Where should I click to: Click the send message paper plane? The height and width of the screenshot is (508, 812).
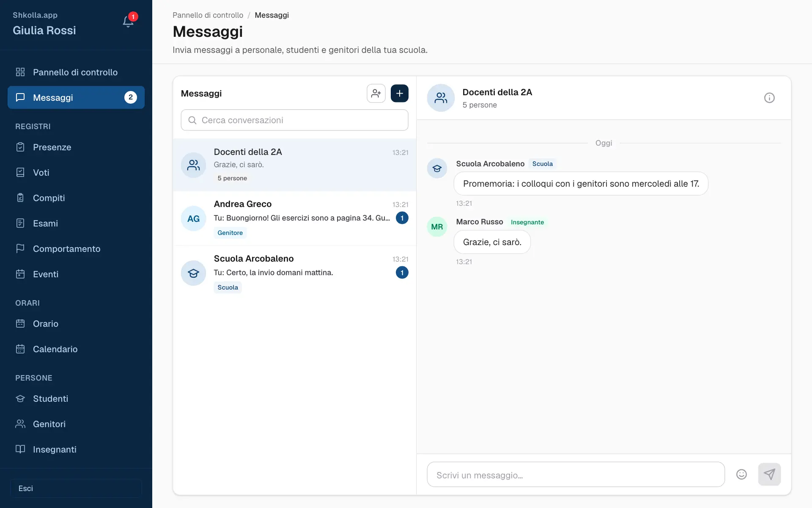click(x=769, y=474)
